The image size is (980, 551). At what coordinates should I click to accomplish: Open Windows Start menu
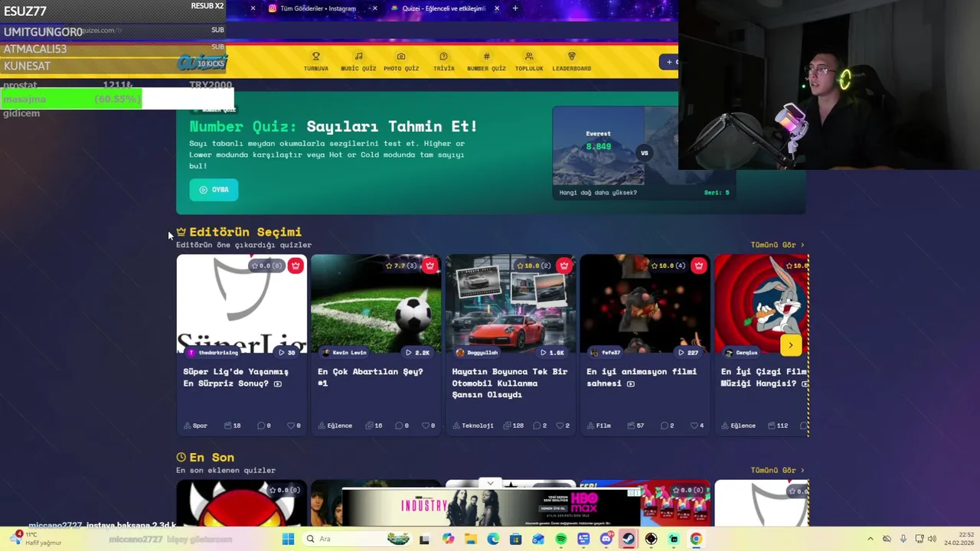pos(288,539)
